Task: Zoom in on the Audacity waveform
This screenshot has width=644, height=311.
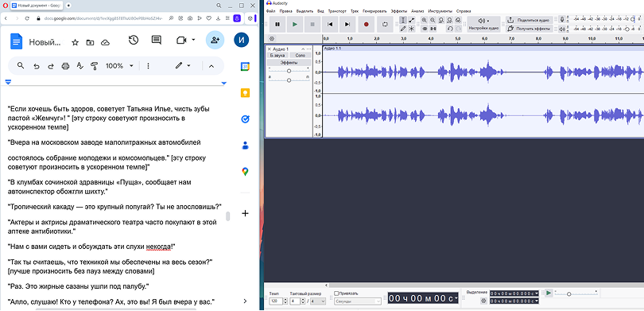Action: [425, 20]
